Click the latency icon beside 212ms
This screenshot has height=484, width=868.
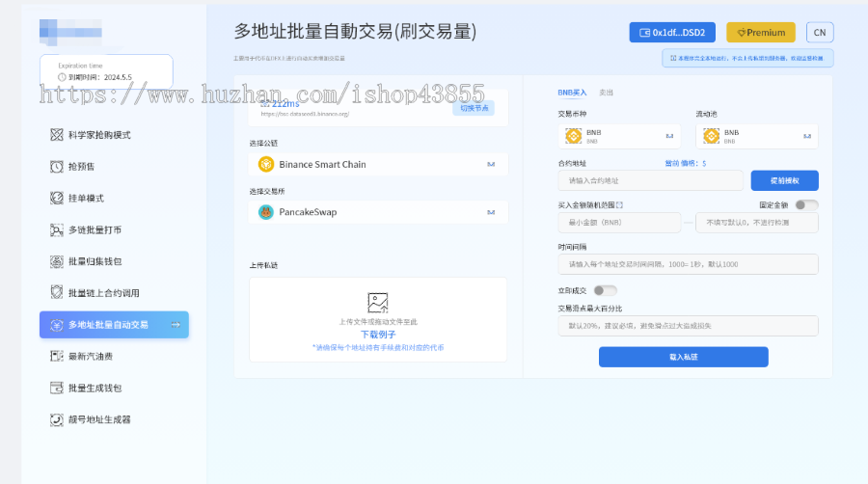(x=265, y=103)
